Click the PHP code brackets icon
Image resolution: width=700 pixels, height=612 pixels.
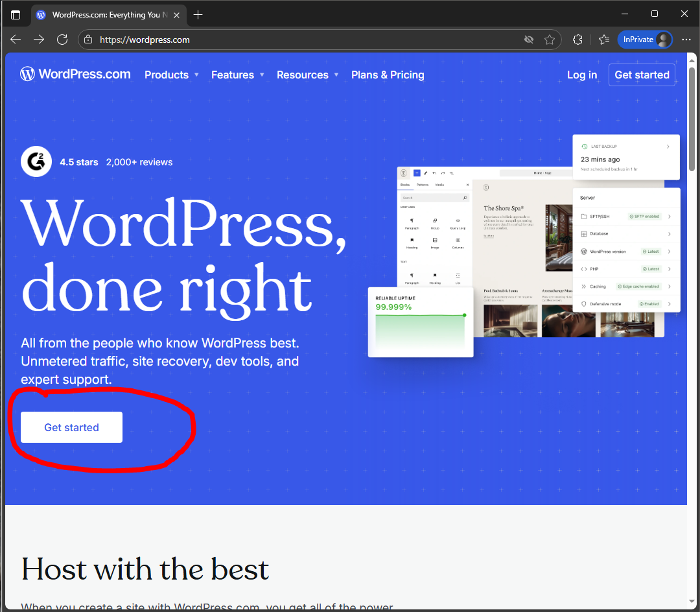tap(583, 269)
